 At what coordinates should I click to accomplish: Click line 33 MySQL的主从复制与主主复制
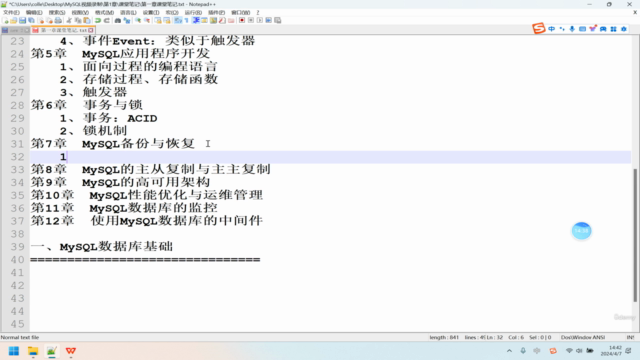176,169
